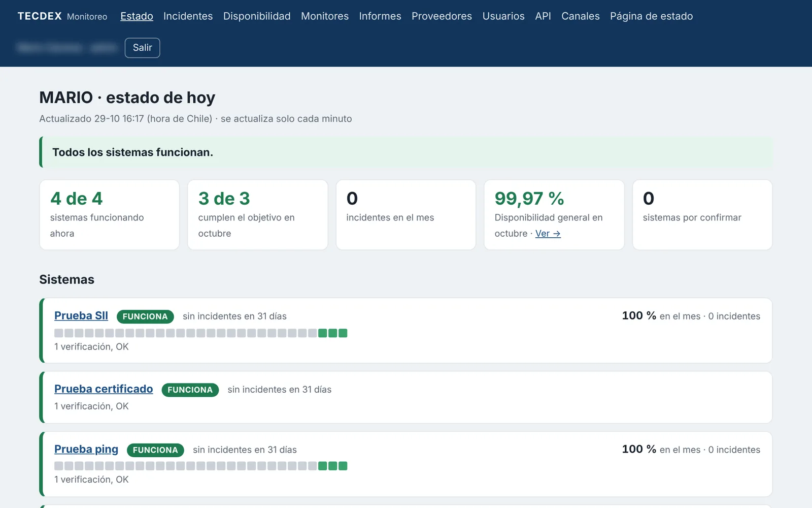Open the Disponibilidad page
The width and height of the screenshot is (812, 508).
coord(257,16)
